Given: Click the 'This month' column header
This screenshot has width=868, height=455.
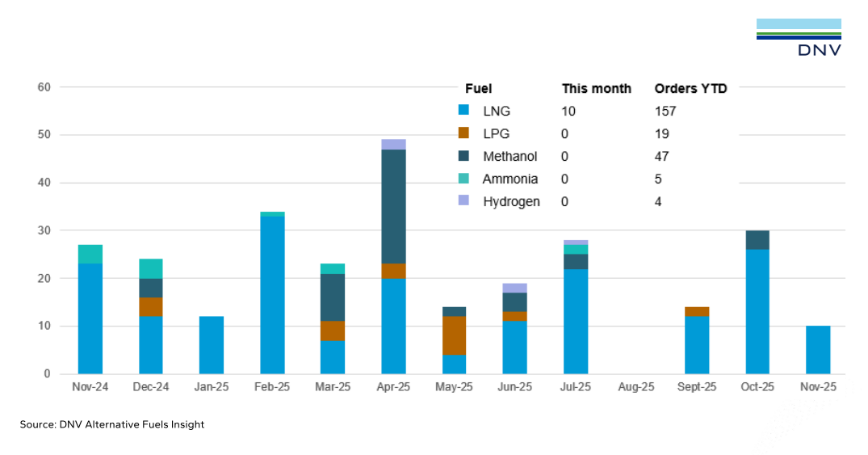Looking at the screenshot, I should [597, 89].
